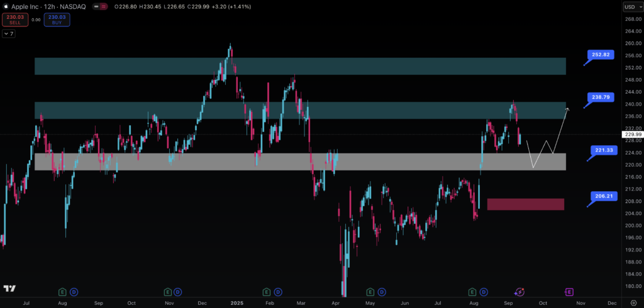Screen dimensions: 644x308
Task: Select the gray support zone rectangle
Action: 300,162
